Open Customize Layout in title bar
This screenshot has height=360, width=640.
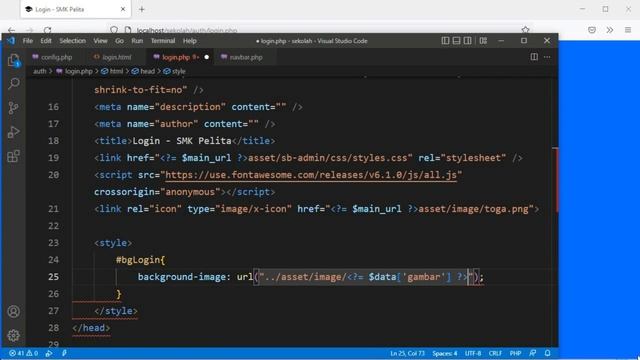point(483,41)
